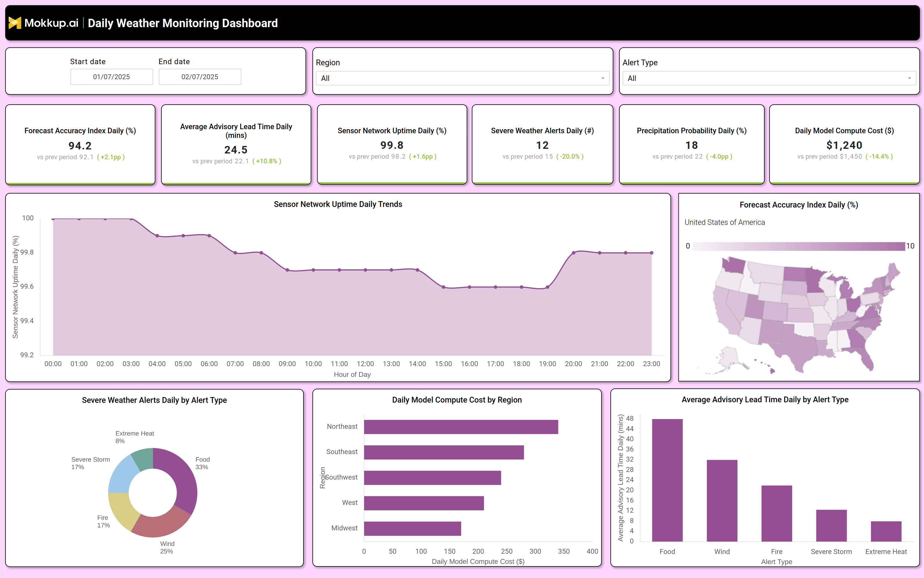This screenshot has width=924, height=578.
Task: Select the Daily Model Compute Cost value $1,240
Action: [x=844, y=145]
